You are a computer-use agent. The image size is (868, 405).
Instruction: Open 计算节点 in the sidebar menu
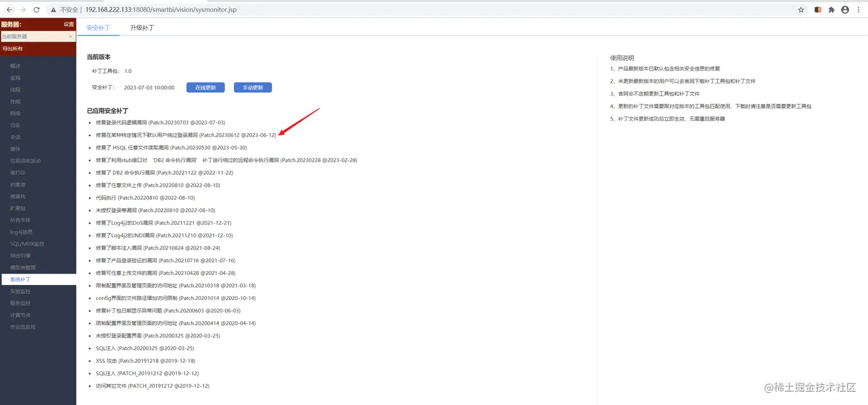point(21,315)
